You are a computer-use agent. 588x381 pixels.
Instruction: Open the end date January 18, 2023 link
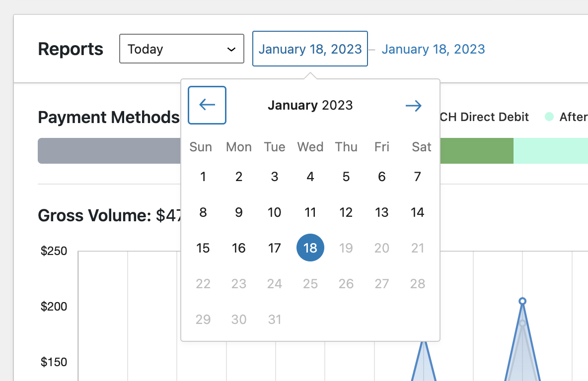pos(433,49)
